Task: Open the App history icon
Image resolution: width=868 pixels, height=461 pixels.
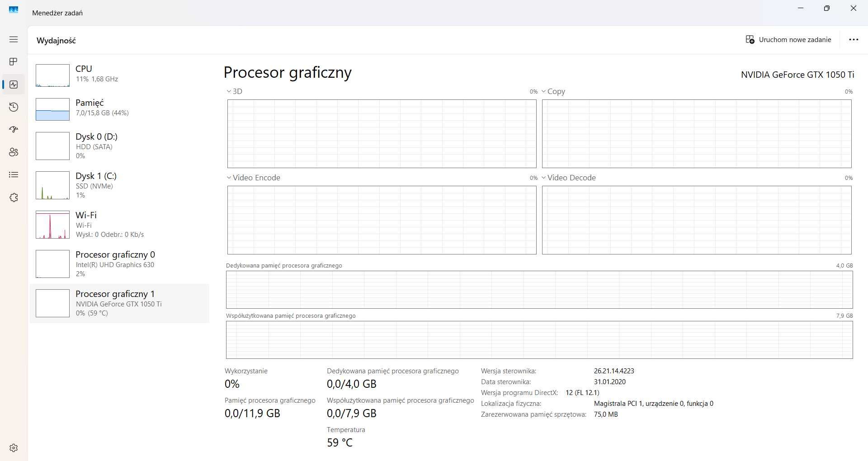Action: (x=14, y=107)
